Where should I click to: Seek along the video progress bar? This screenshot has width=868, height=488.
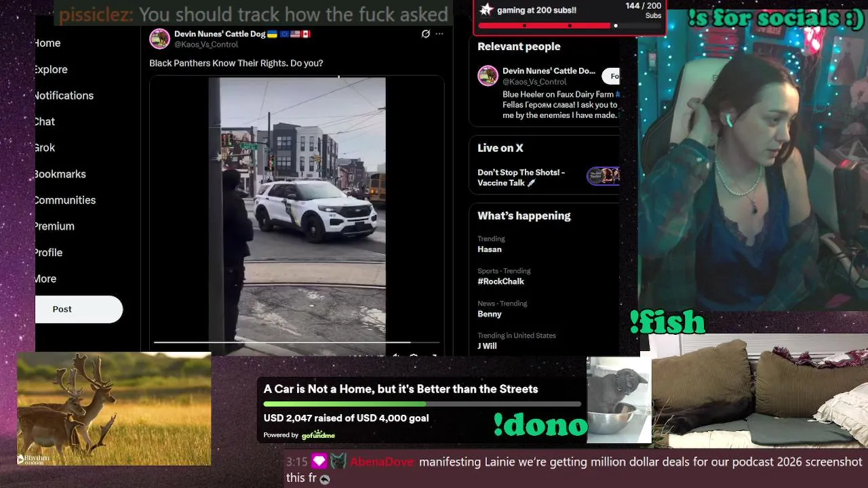point(297,342)
